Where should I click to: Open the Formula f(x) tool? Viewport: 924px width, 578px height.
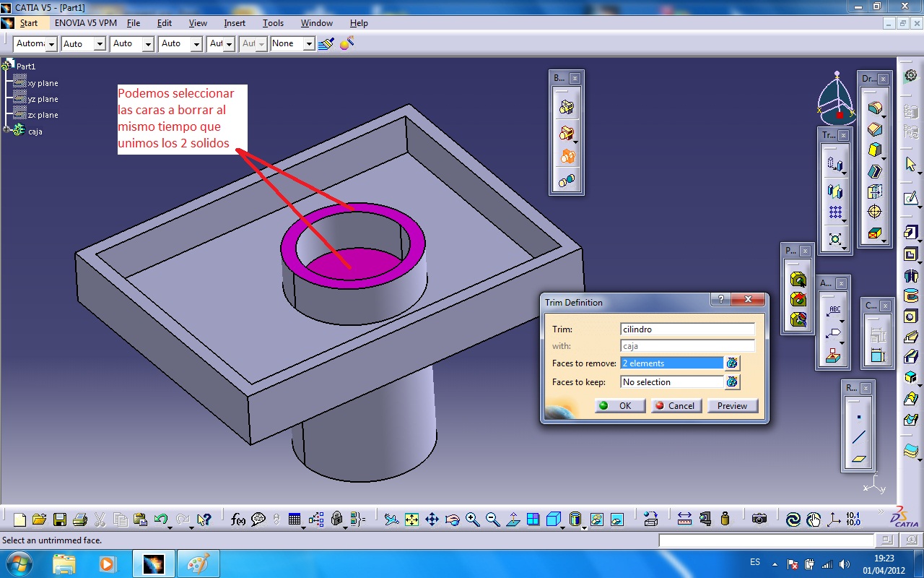click(x=238, y=519)
